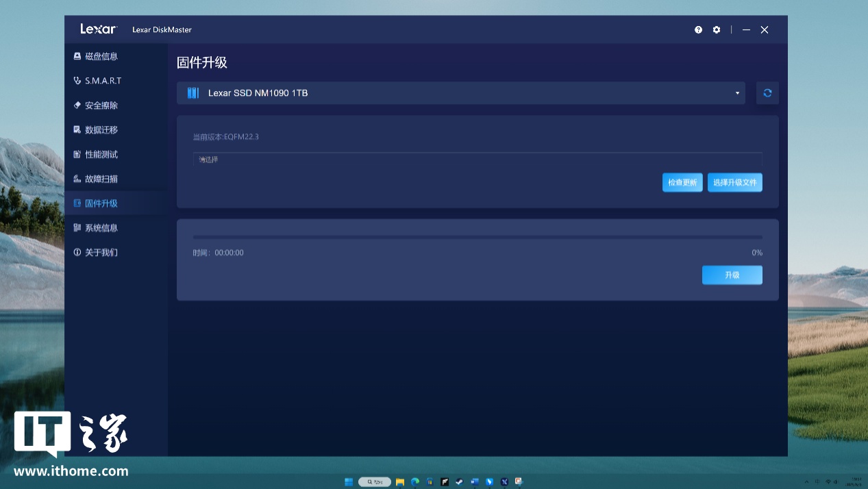Click the upgrade progress bar

tap(477, 238)
